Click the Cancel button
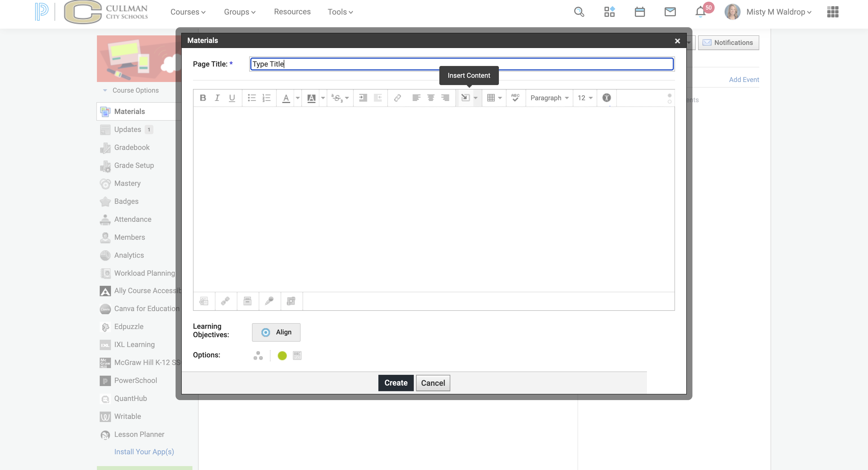868x470 pixels. click(x=433, y=383)
